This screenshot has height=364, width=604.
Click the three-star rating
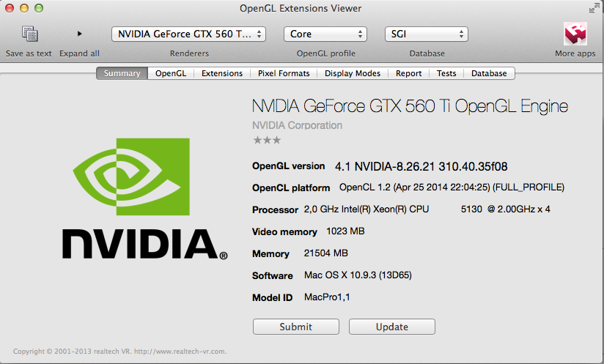coord(267,141)
